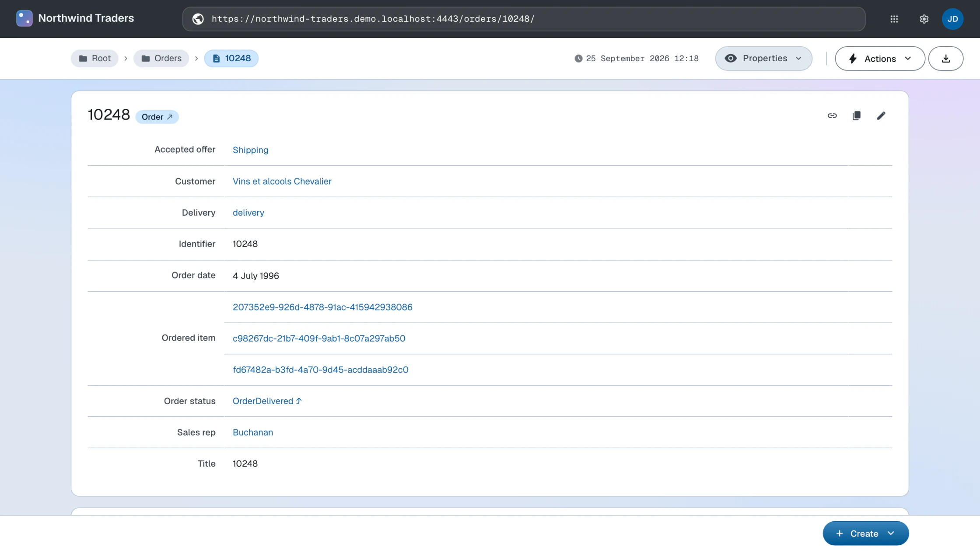Click the Identifier value 10248
980x551 pixels.
pyautogui.click(x=245, y=244)
